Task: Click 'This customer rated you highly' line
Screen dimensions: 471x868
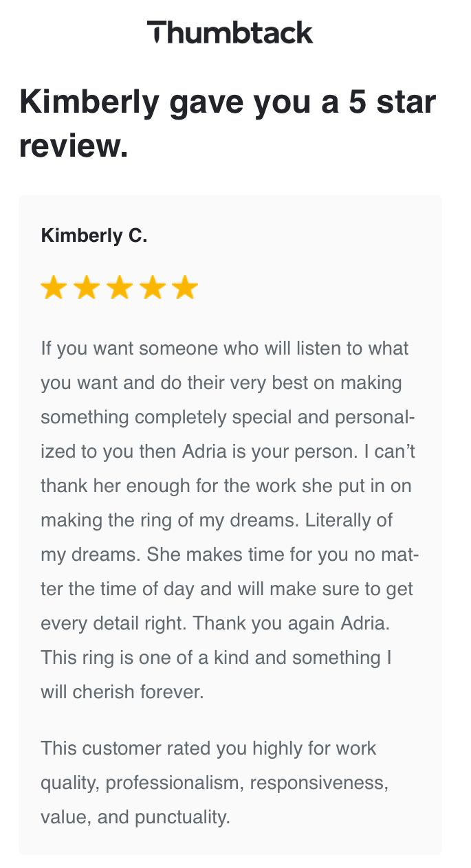Action: pyautogui.click(x=208, y=748)
